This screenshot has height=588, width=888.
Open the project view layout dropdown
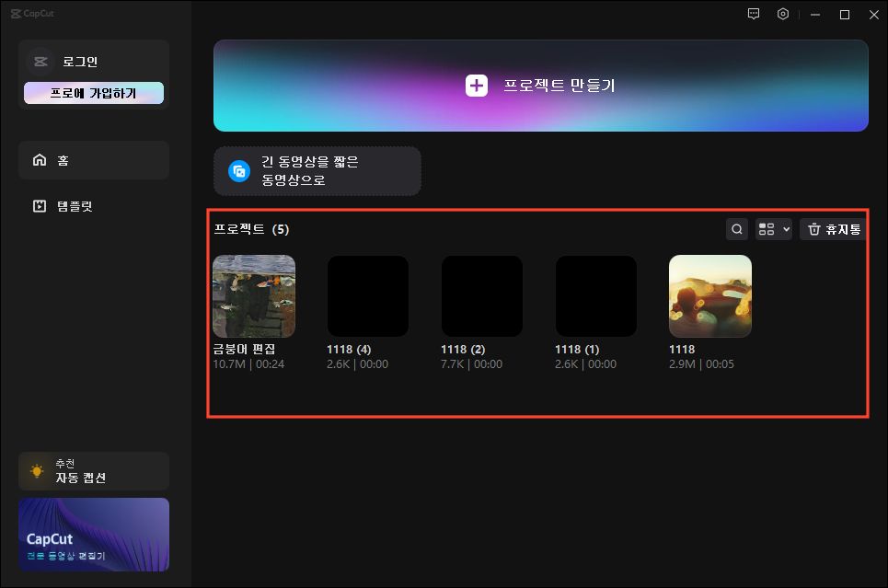pyautogui.click(x=773, y=228)
